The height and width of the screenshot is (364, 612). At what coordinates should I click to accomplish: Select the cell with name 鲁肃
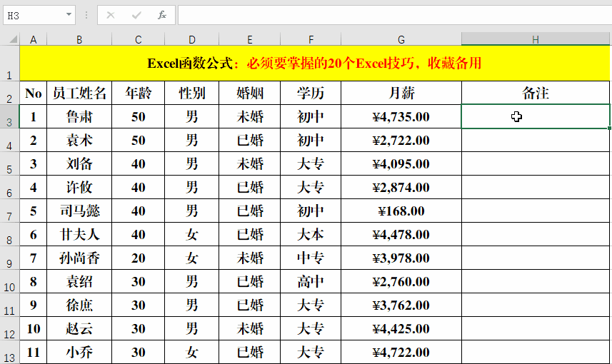(x=79, y=116)
